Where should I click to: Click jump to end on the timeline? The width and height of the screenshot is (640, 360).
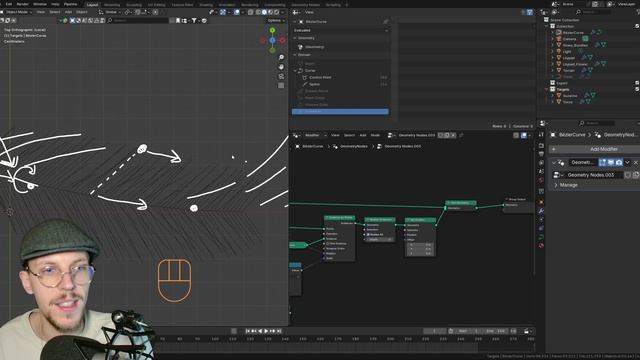[279, 331]
